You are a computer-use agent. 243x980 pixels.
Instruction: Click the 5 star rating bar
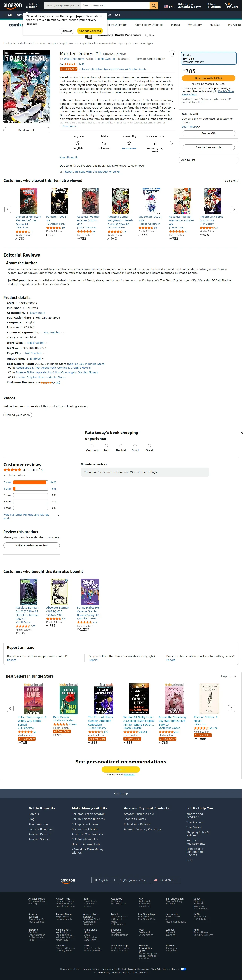click(x=30, y=482)
